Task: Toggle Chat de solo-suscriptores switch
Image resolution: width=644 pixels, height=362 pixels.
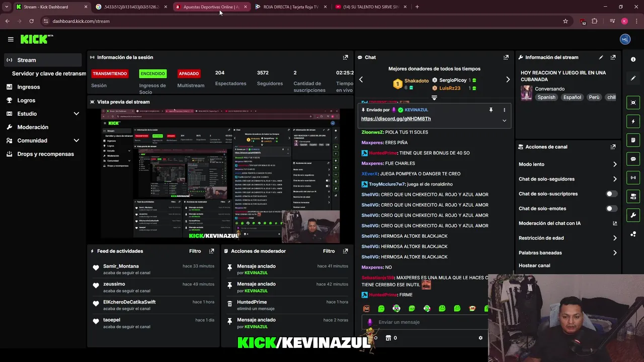Action: coord(611,194)
